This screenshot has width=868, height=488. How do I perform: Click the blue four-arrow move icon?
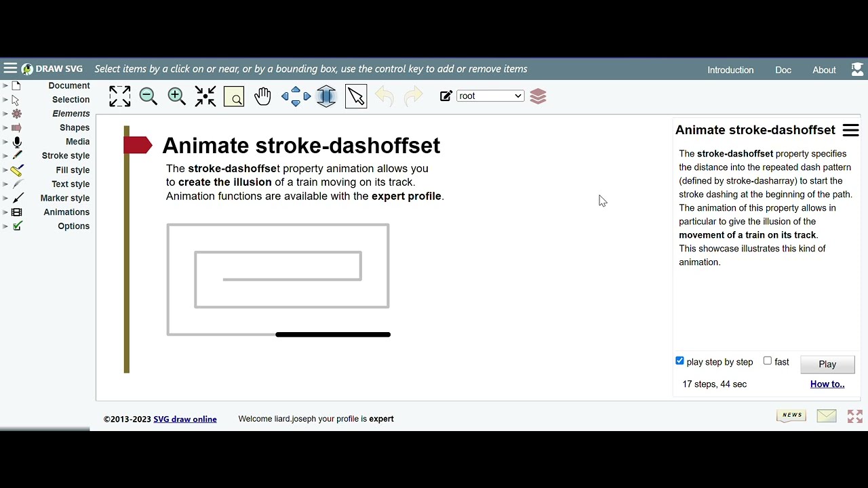pos(296,96)
